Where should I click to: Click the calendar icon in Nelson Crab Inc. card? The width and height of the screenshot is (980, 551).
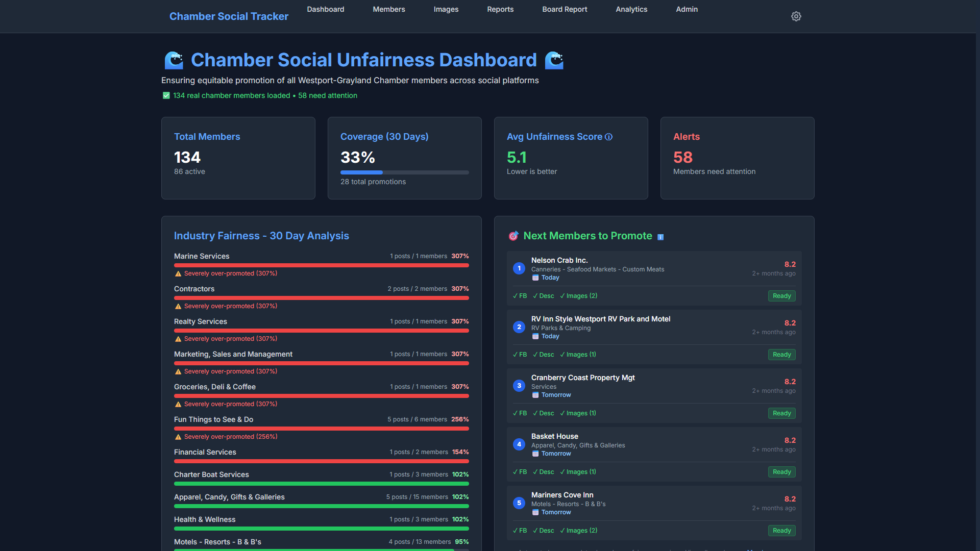tap(535, 278)
